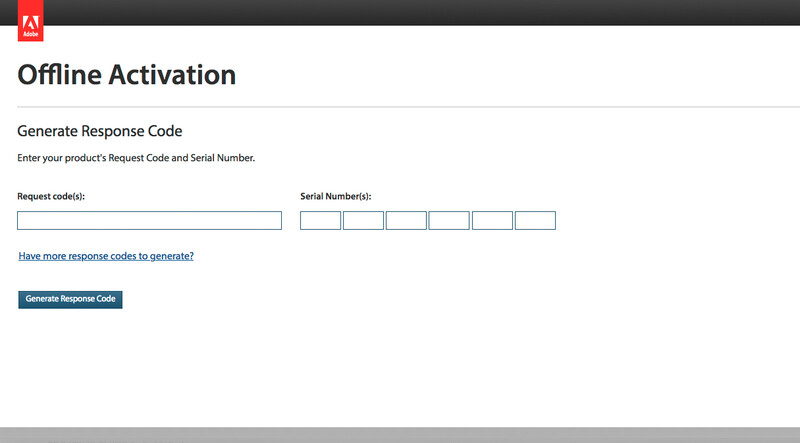Click the 'Offline Activation' page heading
Viewport: 800px width, 443px height.
tap(127, 75)
